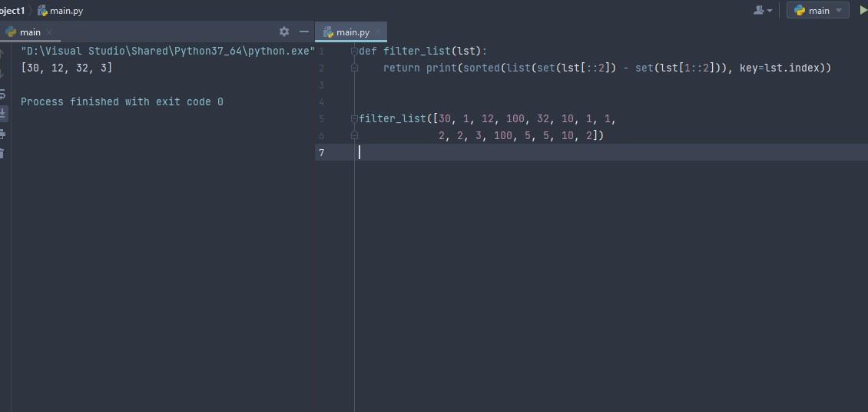Collapse the filter_list call fold marker
The height and width of the screenshot is (412, 868).
[354, 119]
